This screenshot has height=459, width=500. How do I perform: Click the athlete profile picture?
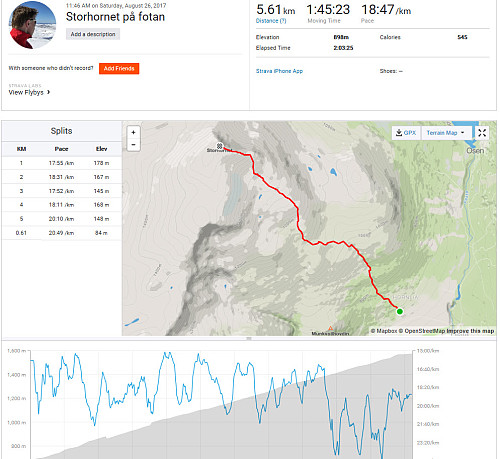[32, 25]
